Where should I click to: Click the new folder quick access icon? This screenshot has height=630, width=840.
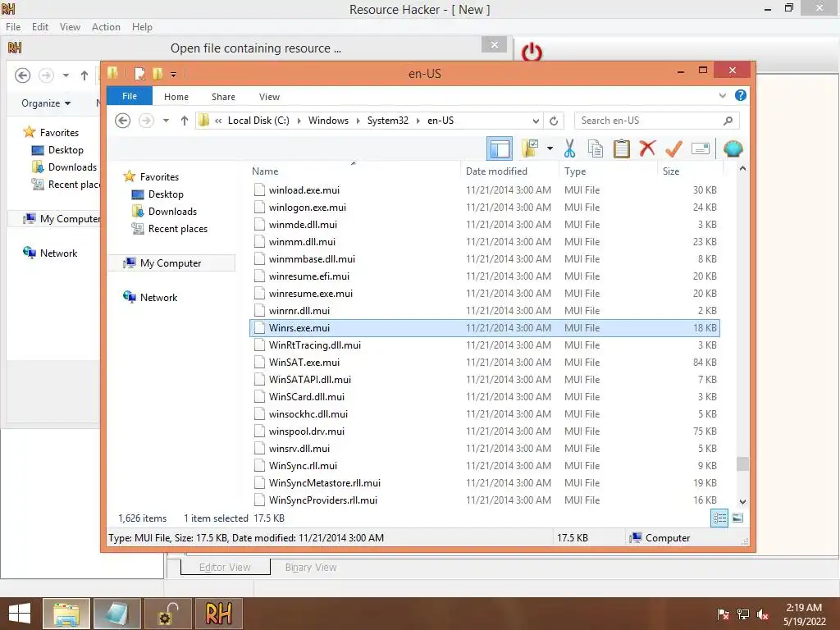157,74
